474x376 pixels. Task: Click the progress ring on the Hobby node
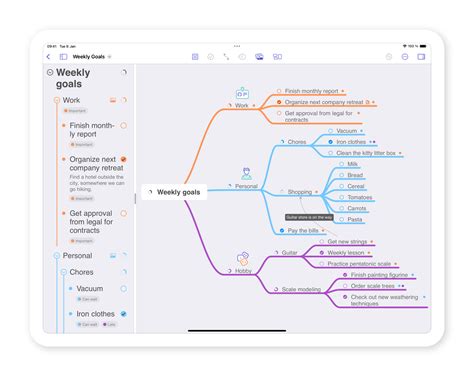point(230,271)
